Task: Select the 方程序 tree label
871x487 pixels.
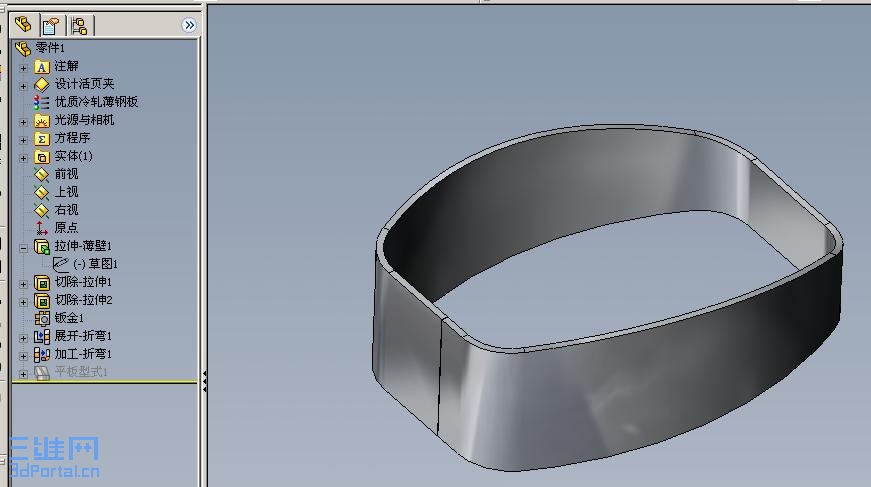Action: [72, 138]
